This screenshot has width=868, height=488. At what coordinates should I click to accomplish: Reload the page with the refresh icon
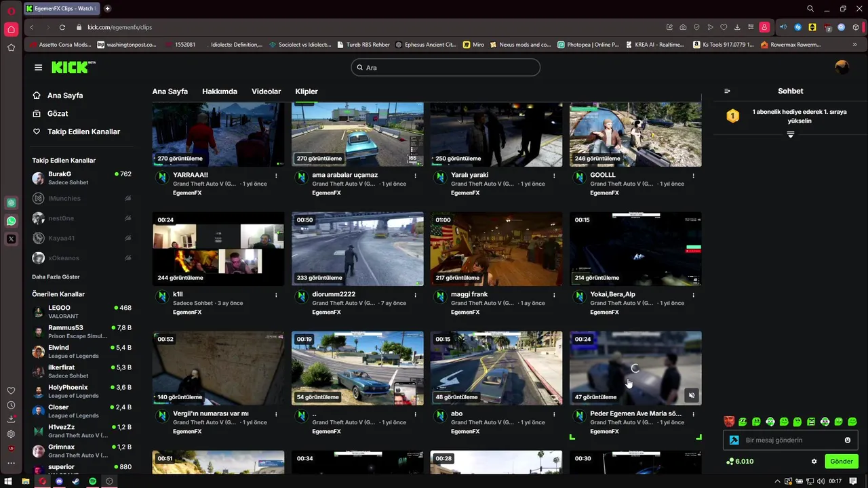(x=62, y=27)
